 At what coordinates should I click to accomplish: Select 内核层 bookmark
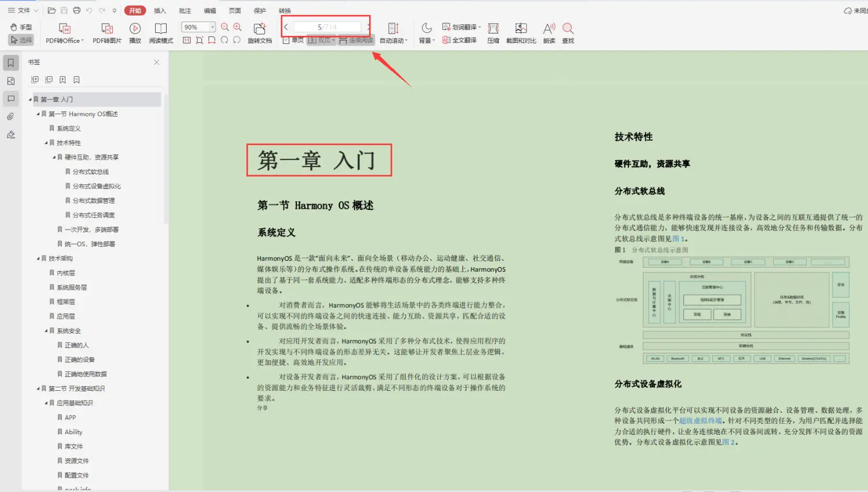65,273
